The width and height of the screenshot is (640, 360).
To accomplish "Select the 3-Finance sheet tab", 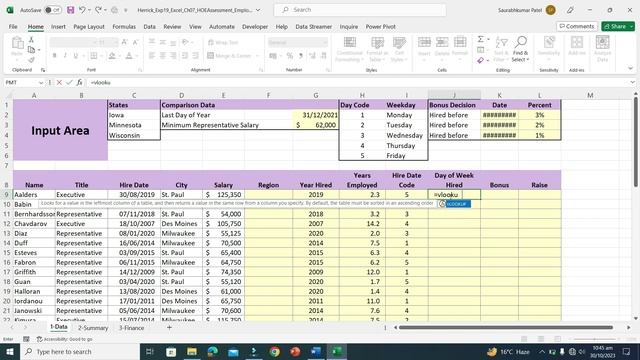I will point(131,328).
